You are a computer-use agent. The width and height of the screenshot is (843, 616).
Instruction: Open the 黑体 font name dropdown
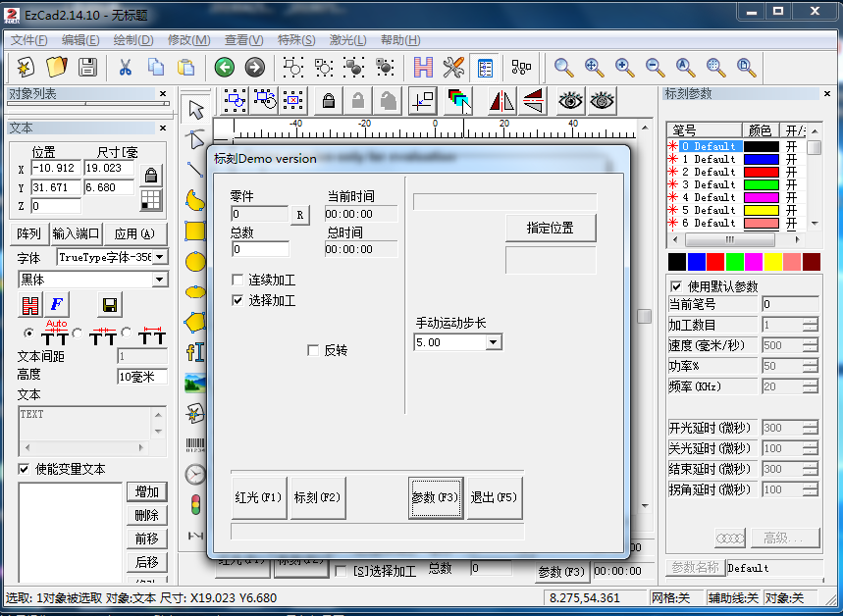coord(160,280)
